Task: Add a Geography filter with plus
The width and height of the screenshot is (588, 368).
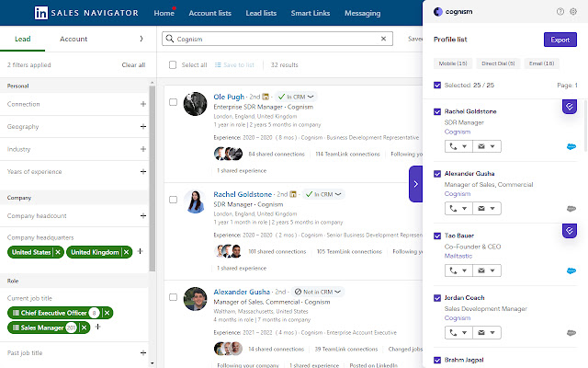Action: tap(143, 127)
